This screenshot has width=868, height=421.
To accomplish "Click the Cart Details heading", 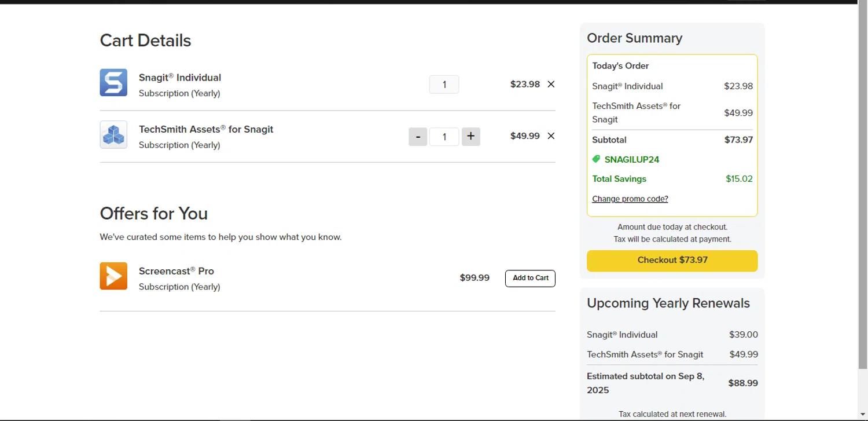I will [x=145, y=41].
